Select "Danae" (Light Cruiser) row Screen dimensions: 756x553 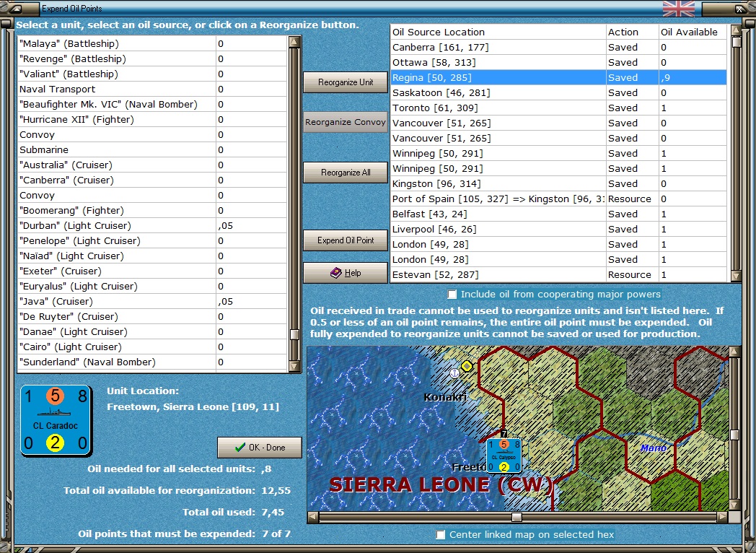pos(152,331)
